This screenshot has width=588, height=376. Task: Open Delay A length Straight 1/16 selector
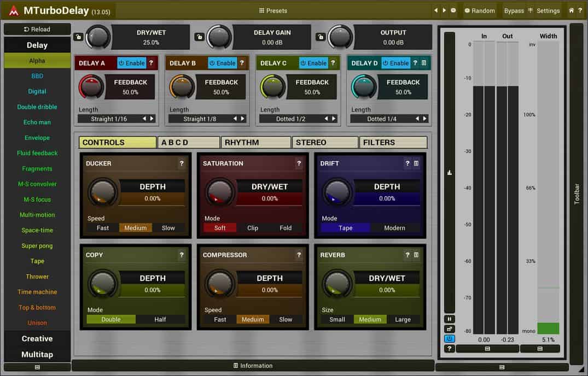coord(109,119)
